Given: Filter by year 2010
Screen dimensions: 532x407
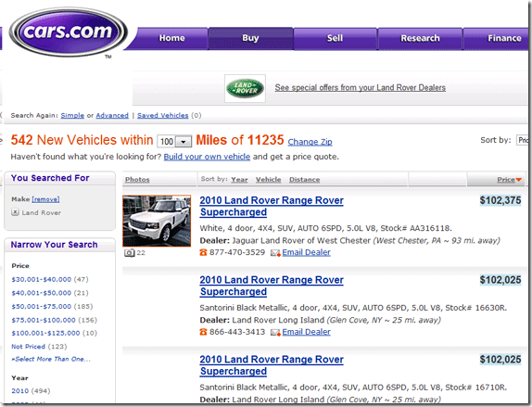Looking at the screenshot, I should coord(20,391).
